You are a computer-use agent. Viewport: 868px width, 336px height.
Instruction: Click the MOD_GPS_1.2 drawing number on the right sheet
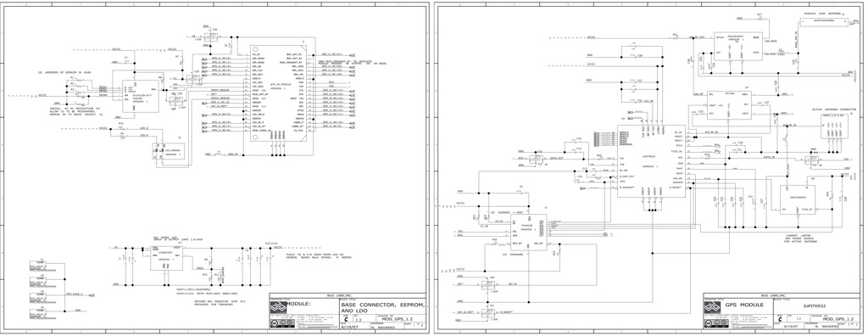tap(837, 319)
